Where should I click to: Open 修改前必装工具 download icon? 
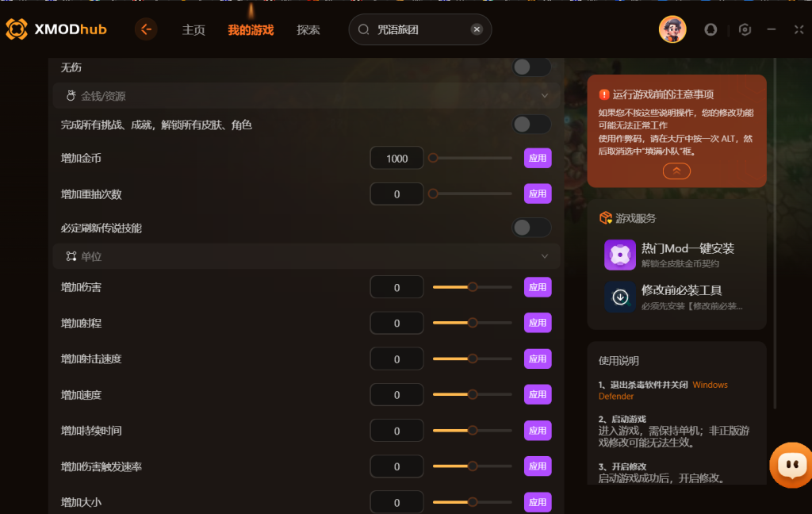pyautogui.click(x=620, y=297)
